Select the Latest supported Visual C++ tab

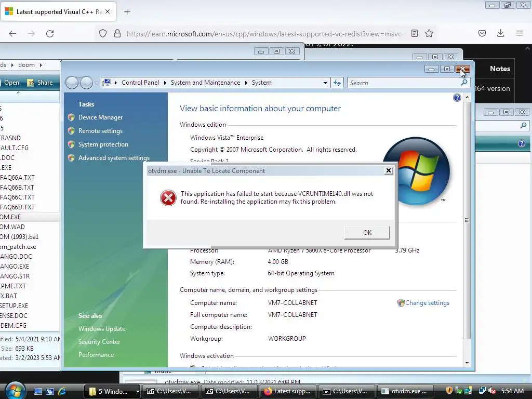(58, 12)
